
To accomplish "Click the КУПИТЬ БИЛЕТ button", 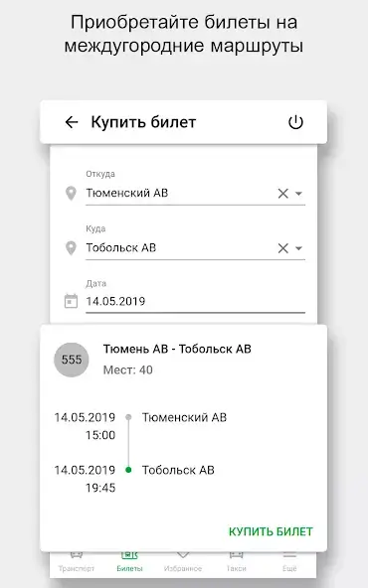I will click(271, 531).
